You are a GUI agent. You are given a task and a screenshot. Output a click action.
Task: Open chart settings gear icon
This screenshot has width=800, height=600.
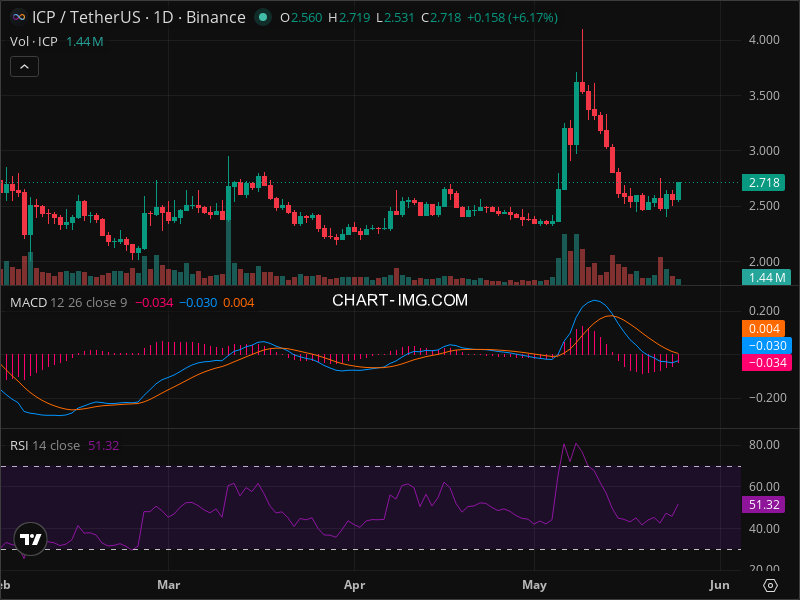pos(770,585)
